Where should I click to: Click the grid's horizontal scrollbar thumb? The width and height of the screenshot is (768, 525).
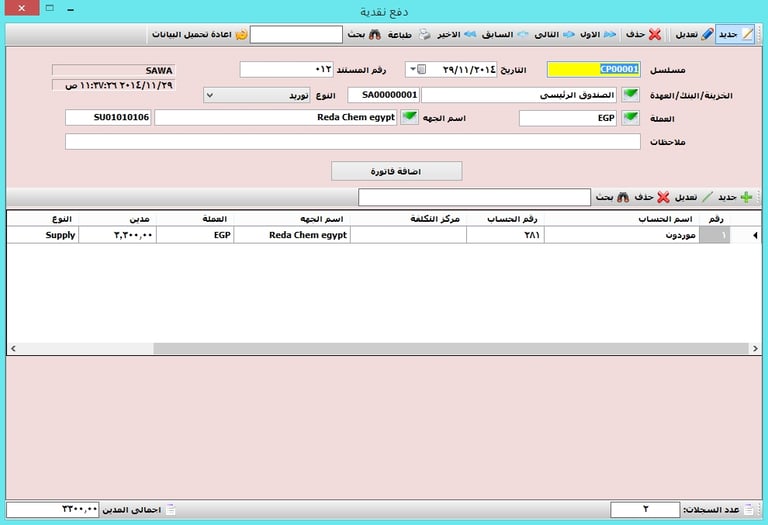point(451,348)
